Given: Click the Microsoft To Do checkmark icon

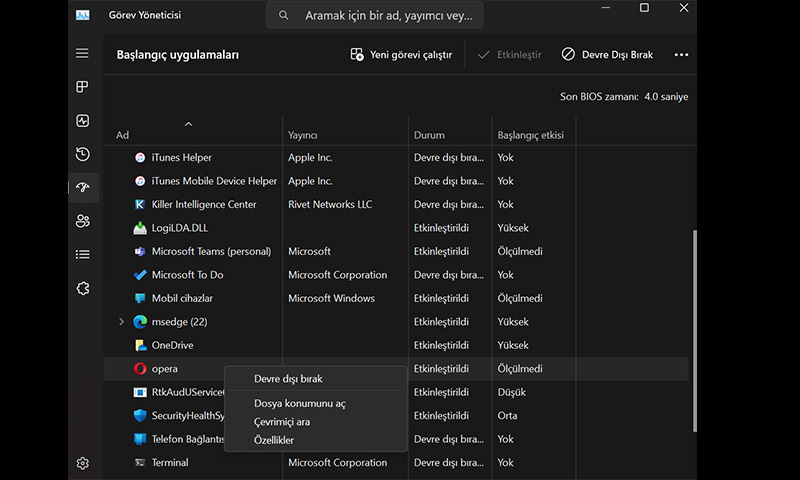Looking at the screenshot, I should (140, 275).
